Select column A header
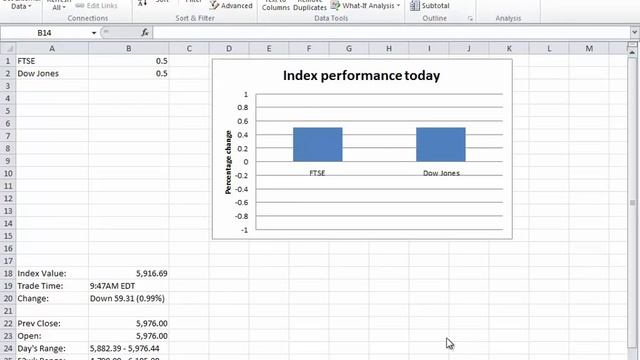 point(52,48)
